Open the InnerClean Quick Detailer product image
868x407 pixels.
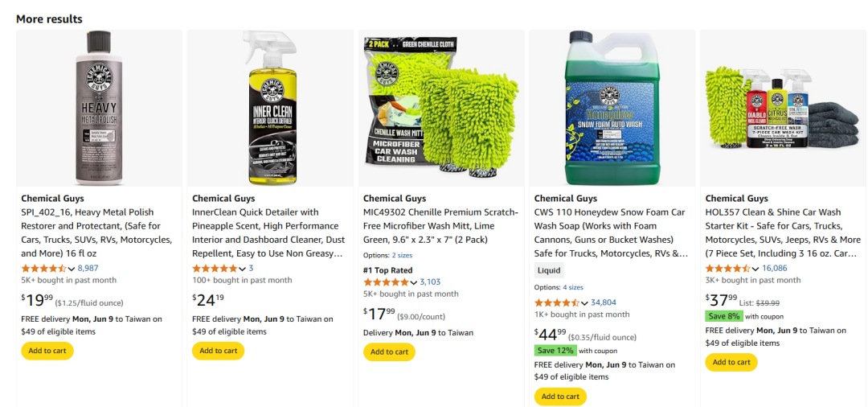(x=270, y=108)
